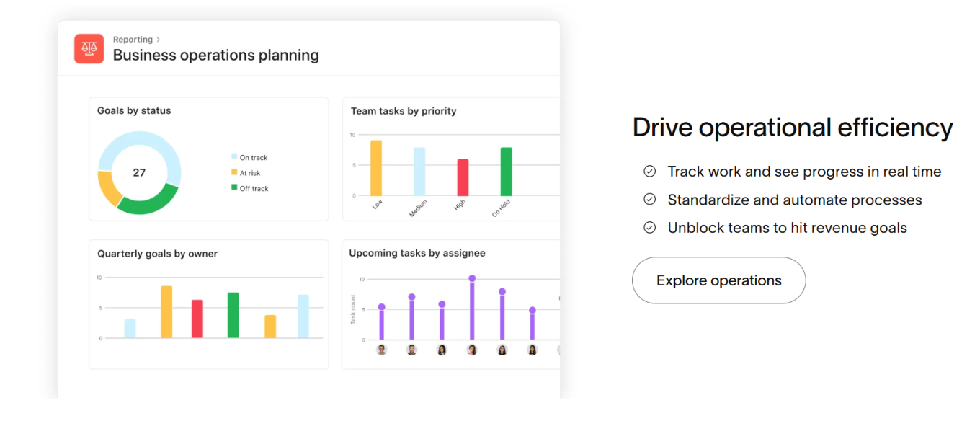
Task: Click check icon beside Unblock teams text
Action: [649, 228]
